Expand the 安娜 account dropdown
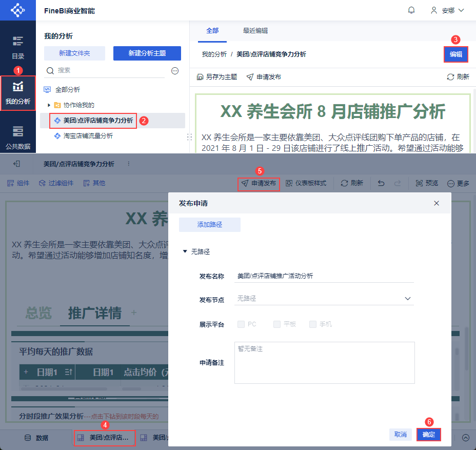 [461, 10]
